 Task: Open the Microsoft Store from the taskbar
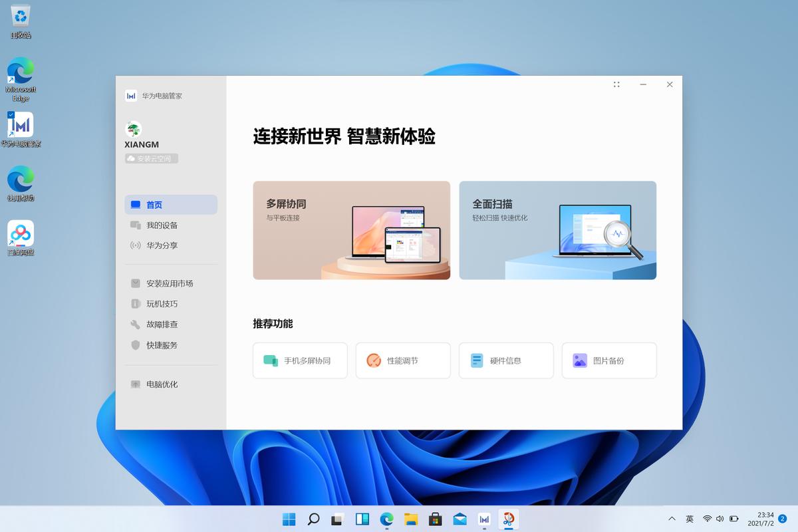tap(436, 519)
